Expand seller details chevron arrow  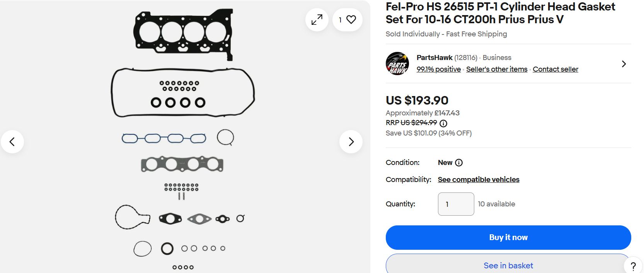pyautogui.click(x=624, y=64)
